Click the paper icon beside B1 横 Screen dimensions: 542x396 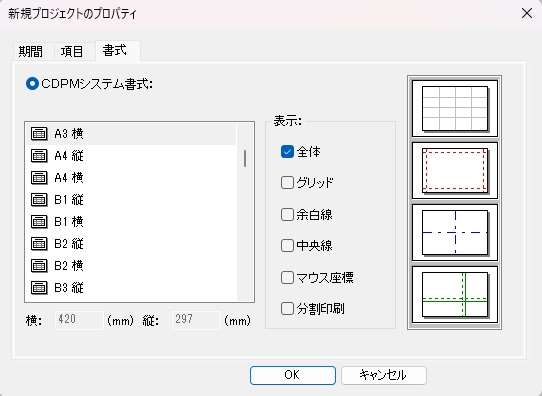point(39,221)
